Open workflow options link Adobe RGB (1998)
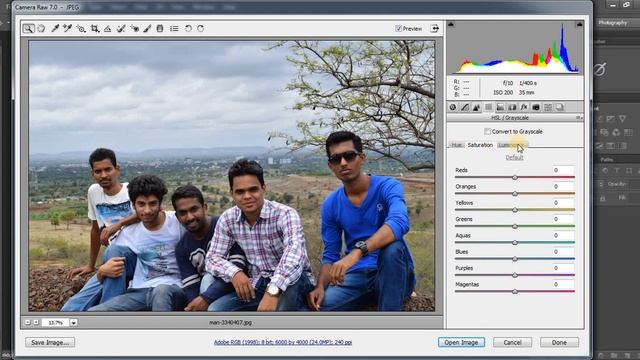This screenshot has width=640, height=360. [283, 342]
